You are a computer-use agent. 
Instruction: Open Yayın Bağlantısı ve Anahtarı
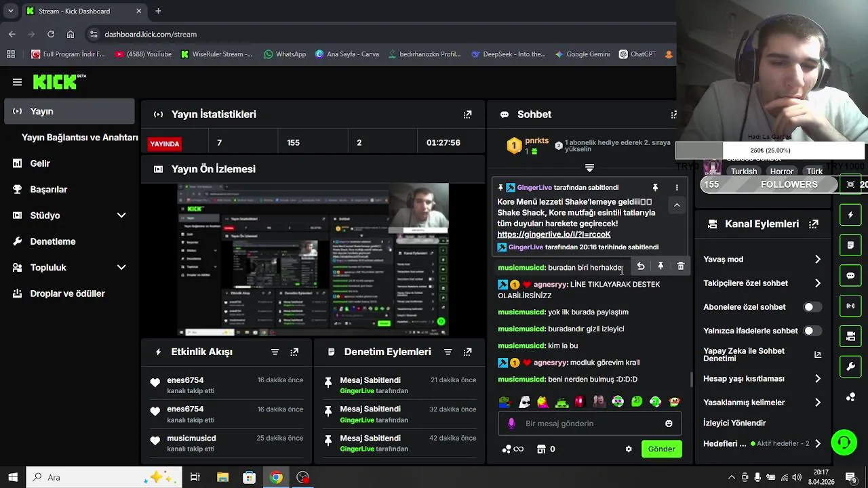coord(80,138)
